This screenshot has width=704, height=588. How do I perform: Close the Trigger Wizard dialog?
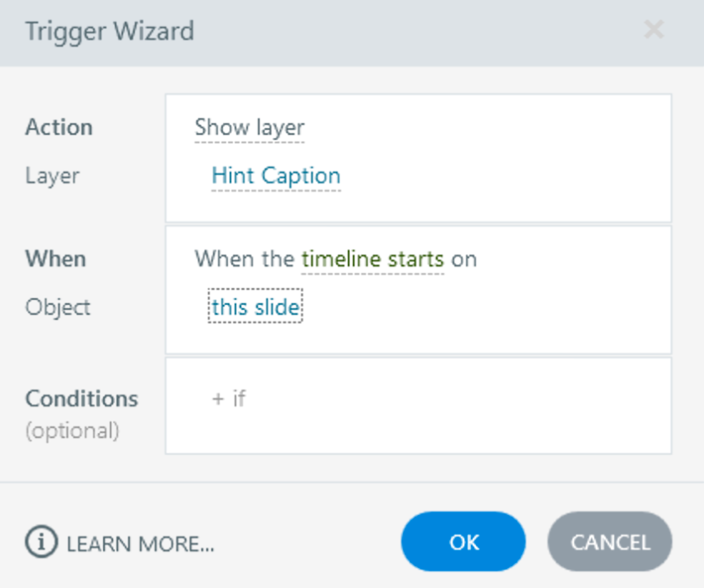tap(653, 31)
